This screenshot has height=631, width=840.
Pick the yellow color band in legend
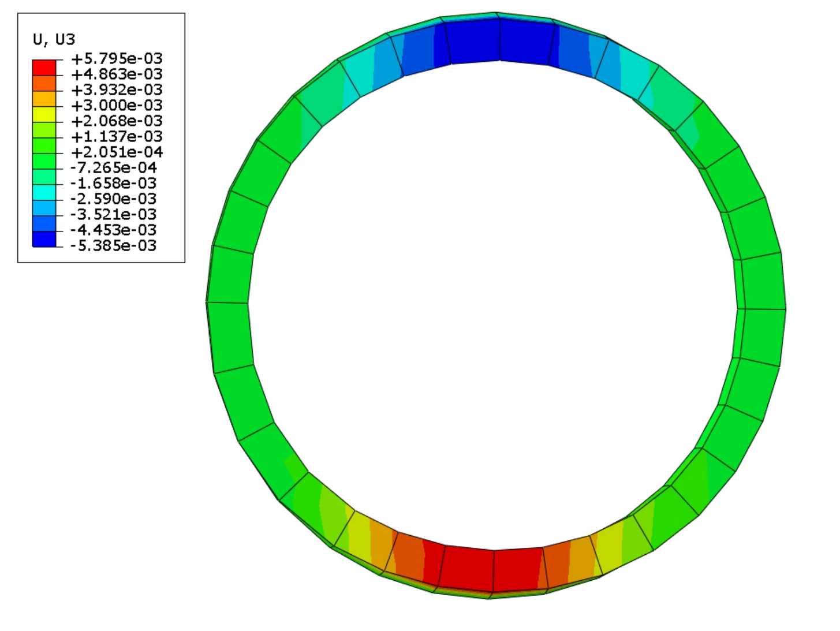point(44,114)
